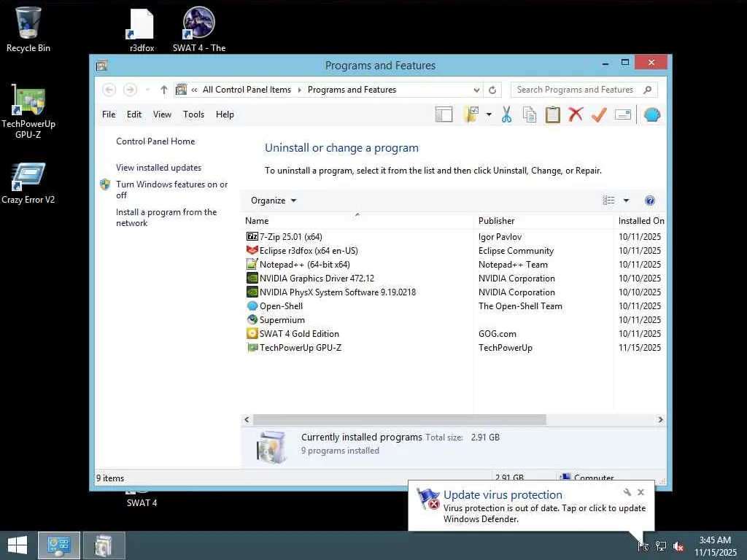Click the Control Panel taskbar button
This screenshot has width=747, height=560.
pyautogui.click(x=58, y=545)
